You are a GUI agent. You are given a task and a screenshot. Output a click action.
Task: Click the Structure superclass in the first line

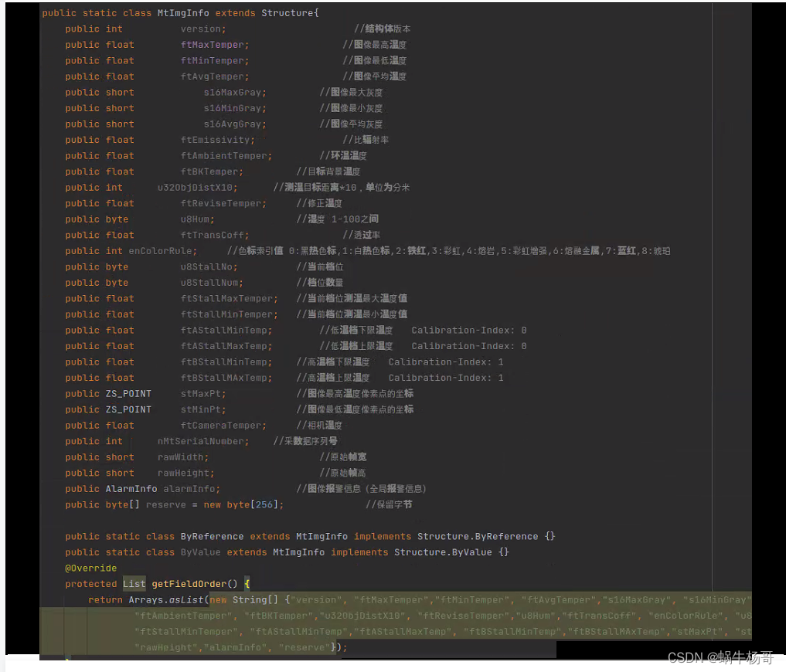(288, 13)
